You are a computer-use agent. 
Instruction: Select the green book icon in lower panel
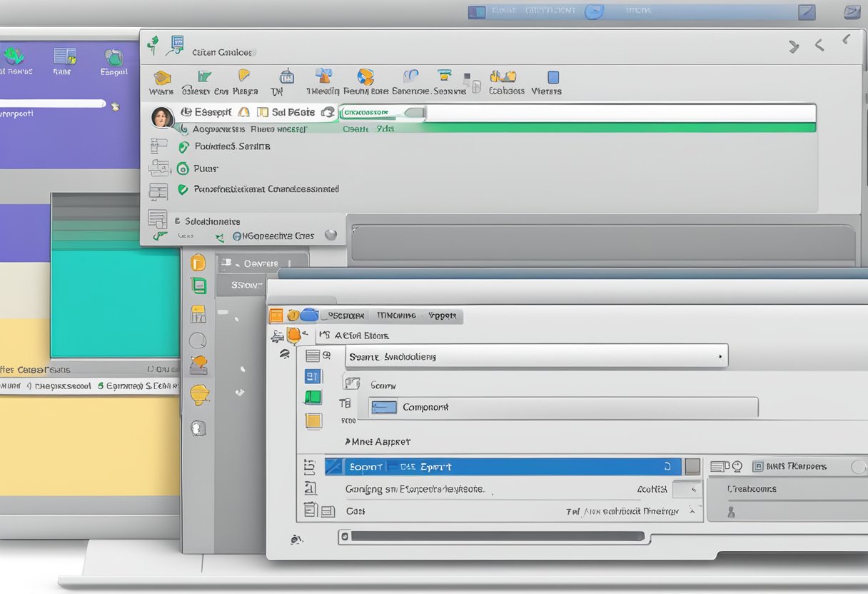313,398
